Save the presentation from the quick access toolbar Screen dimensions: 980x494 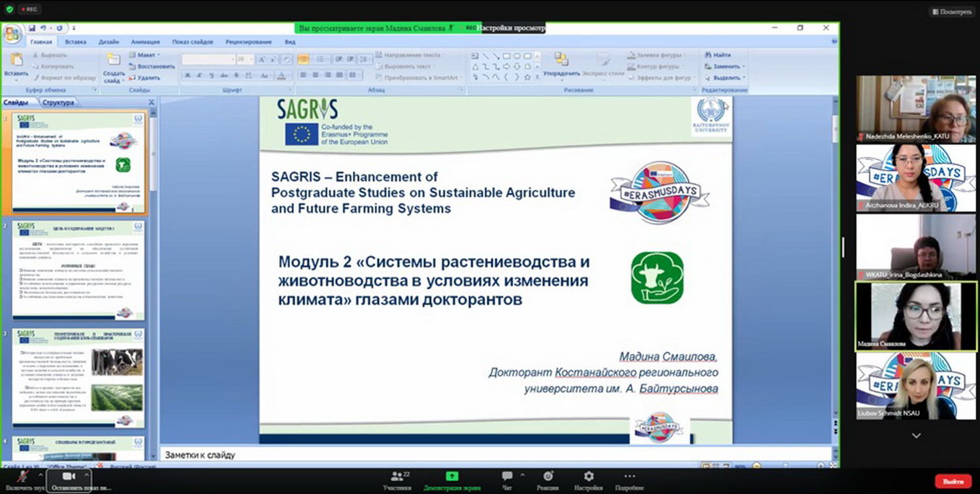pyautogui.click(x=31, y=28)
